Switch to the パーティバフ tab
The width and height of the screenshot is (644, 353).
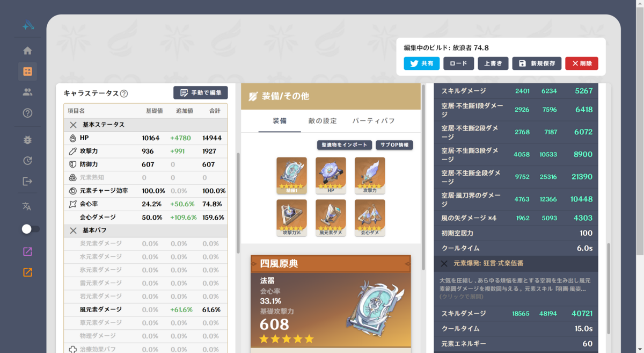[x=374, y=121]
